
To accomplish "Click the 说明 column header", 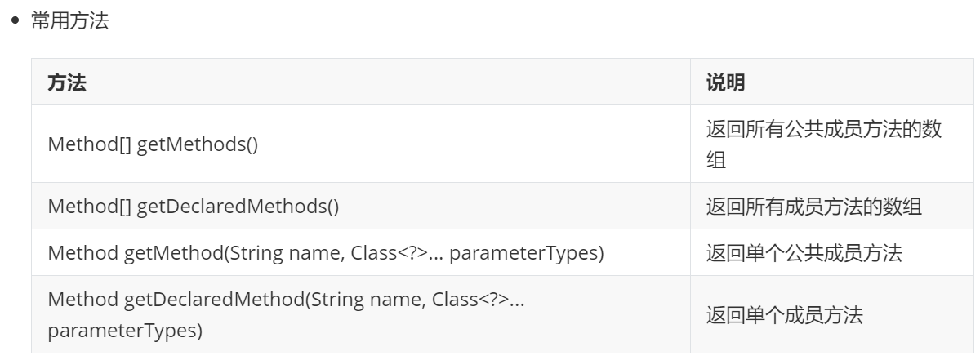I will (x=725, y=82).
